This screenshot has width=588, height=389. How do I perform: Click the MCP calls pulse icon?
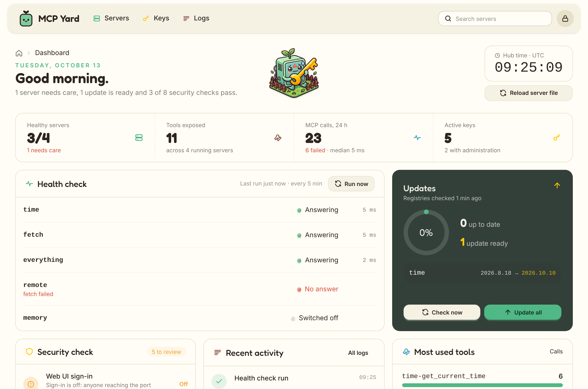click(x=417, y=138)
